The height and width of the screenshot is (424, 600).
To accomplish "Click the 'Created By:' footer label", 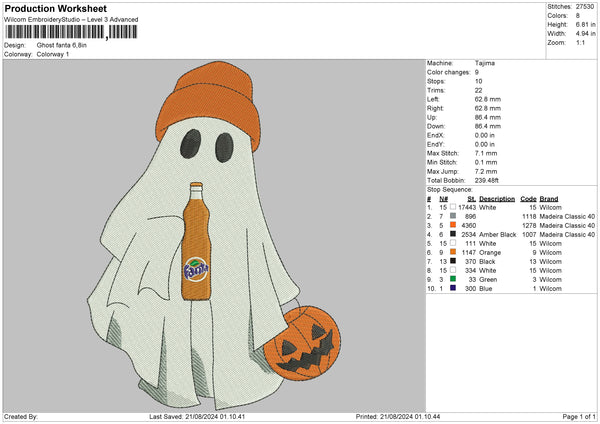I will [x=21, y=416].
